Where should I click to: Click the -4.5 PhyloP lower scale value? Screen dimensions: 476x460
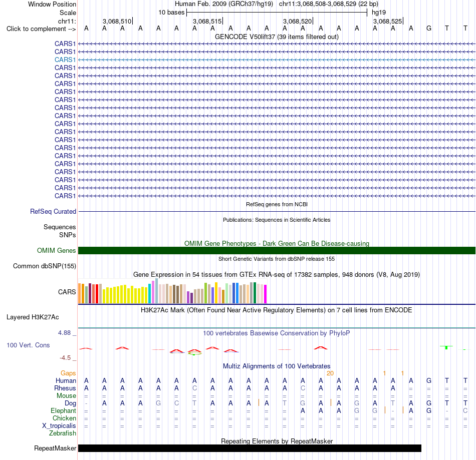click(x=65, y=358)
